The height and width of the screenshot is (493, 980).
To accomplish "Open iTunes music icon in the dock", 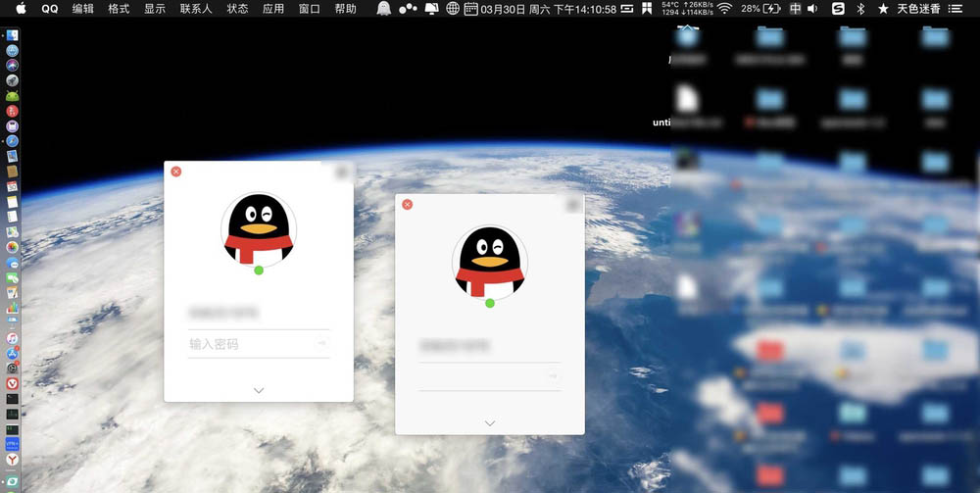I will point(12,338).
